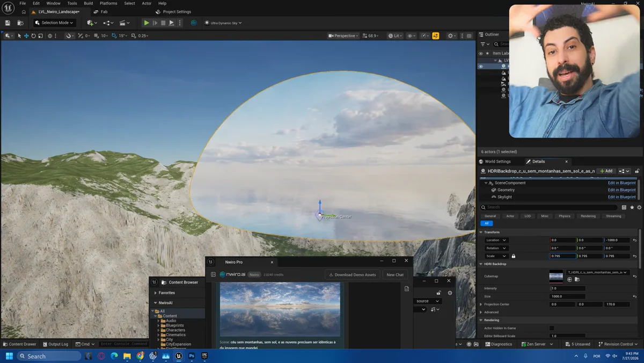
Task: Activate the rotate gizmo tool
Action: pos(33,36)
